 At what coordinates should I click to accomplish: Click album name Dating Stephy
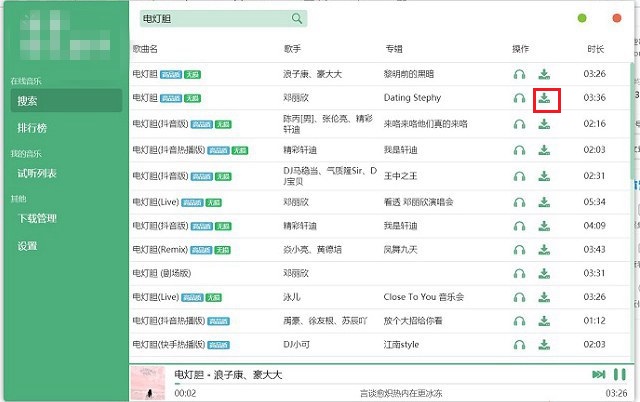click(412, 98)
